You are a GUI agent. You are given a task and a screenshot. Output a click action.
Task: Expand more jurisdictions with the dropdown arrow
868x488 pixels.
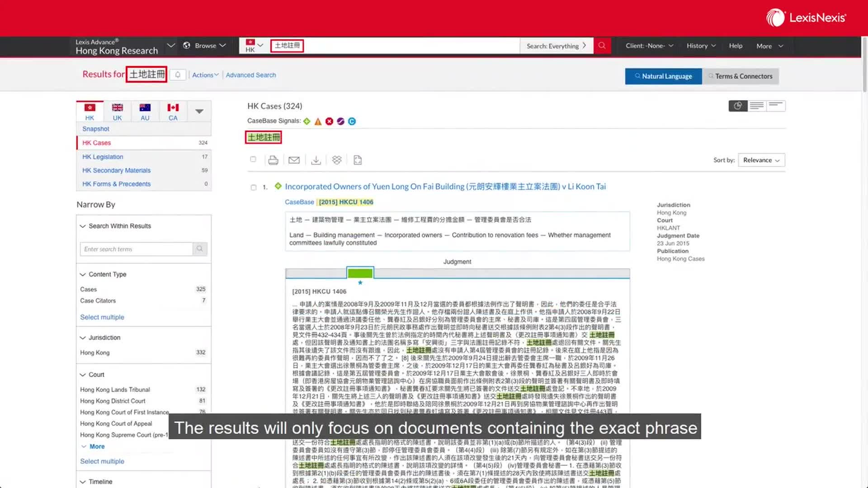199,111
